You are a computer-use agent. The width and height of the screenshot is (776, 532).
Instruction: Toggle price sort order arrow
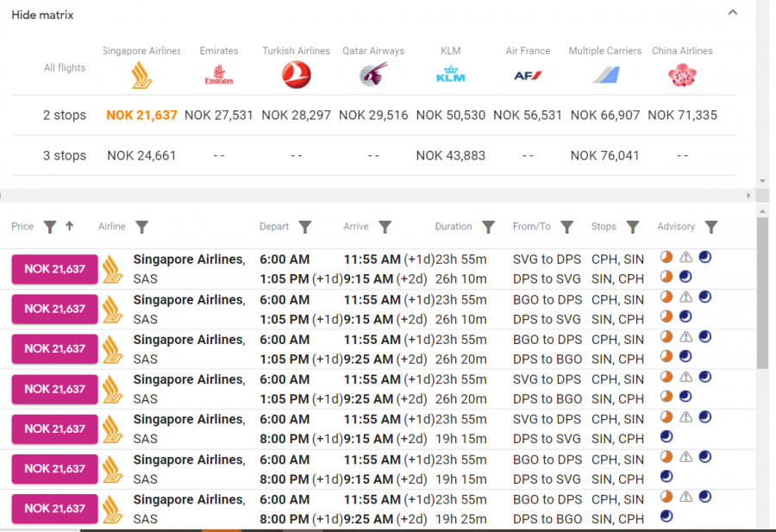(x=69, y=226)
